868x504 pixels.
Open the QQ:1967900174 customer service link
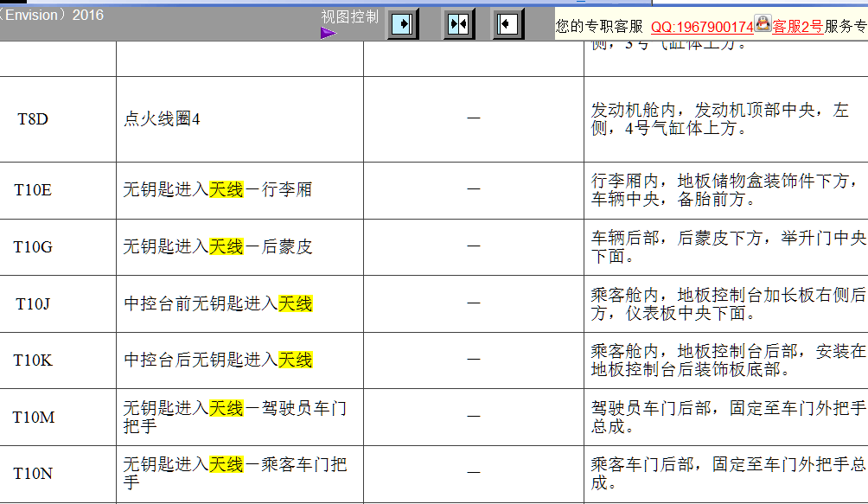702,27
